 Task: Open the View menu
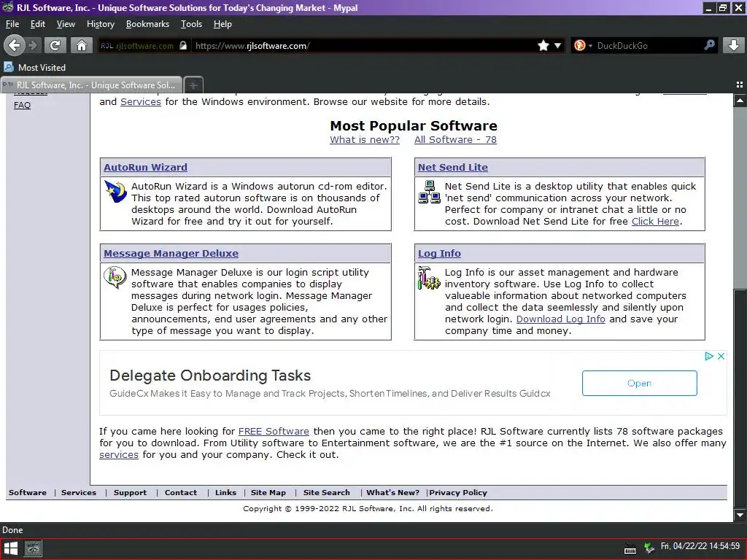[x=66, y=24]
